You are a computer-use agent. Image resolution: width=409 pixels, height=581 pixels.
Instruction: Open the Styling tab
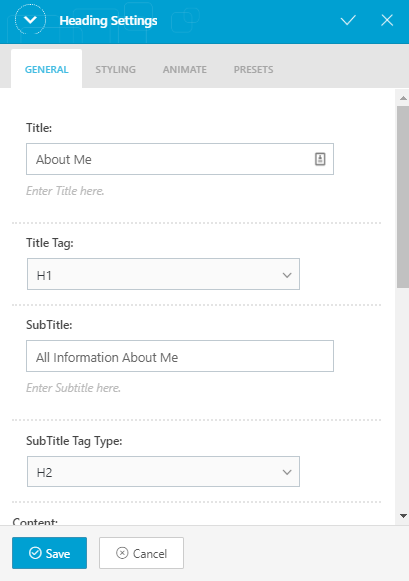tap(116, 69)
